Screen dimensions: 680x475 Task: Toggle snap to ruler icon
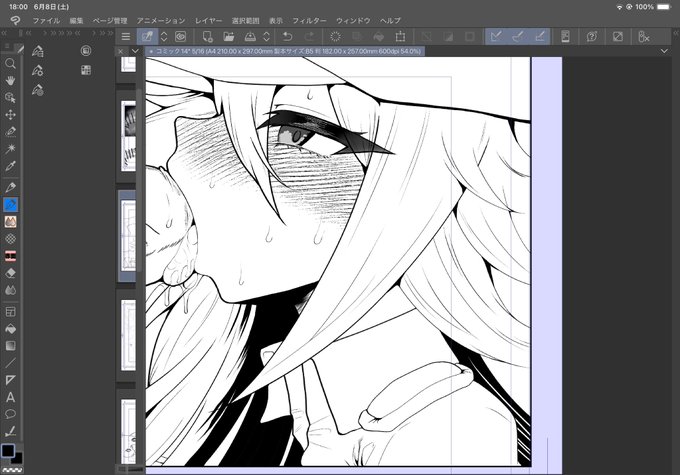tap(496, 36)
